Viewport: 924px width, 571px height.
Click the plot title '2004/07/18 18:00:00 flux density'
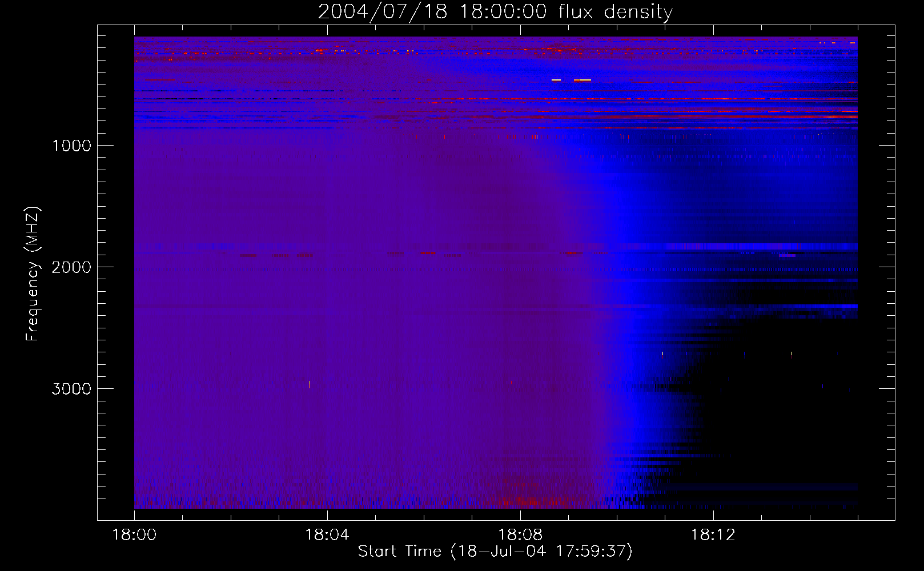click(495, 11)
